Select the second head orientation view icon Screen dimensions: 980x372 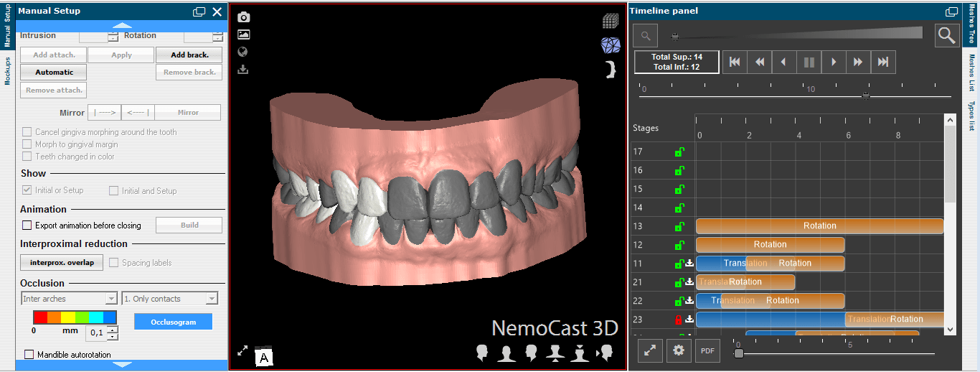click(507, 353)
